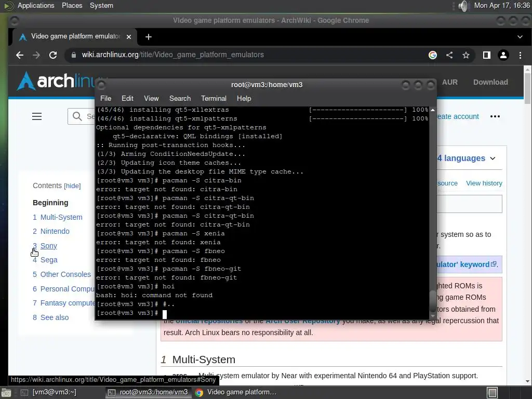View site security lock icon

point(74,55)
